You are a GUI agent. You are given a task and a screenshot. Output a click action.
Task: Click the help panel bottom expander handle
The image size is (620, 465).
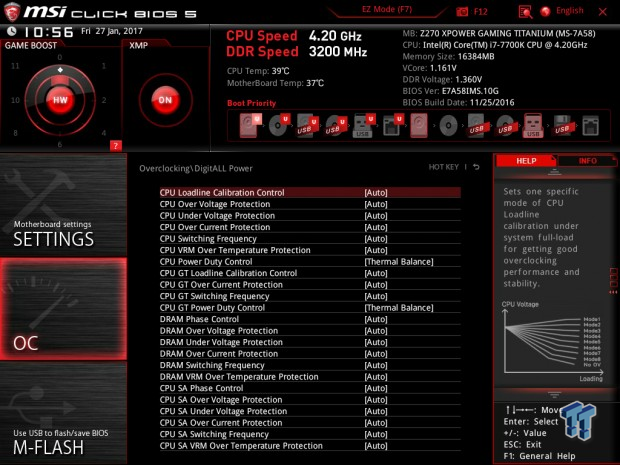(554, 394)
